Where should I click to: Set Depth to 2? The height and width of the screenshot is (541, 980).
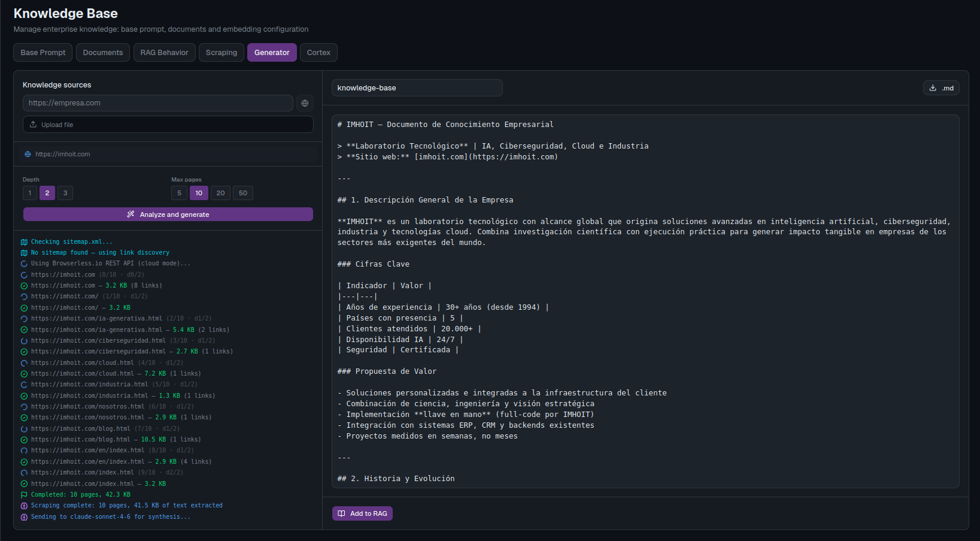tap(47, 193)
